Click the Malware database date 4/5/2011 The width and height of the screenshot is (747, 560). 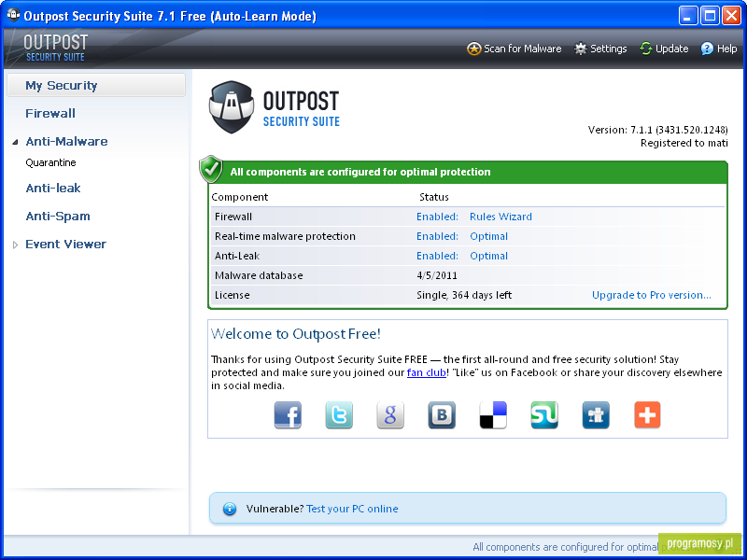[437, 275]
